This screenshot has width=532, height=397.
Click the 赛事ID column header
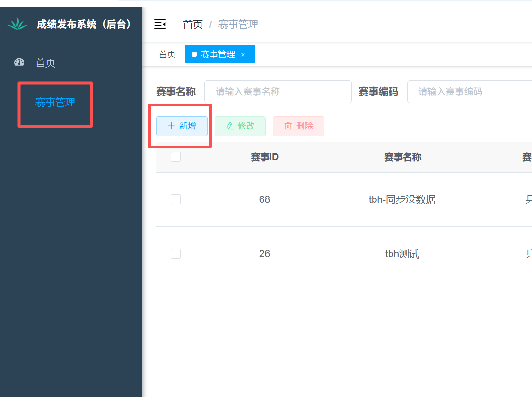coord(264,157)
